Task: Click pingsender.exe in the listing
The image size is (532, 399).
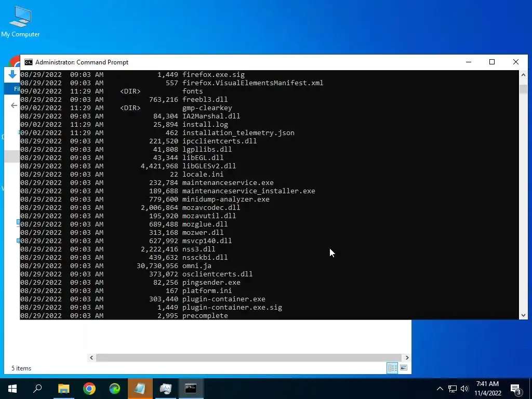Action: (x=211, y=282)
